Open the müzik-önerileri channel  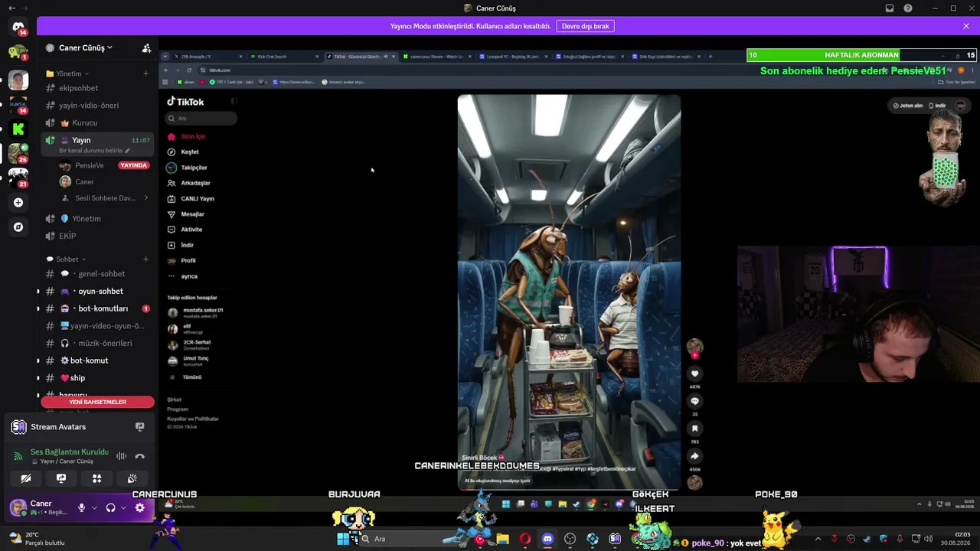[x=97, y=344]
